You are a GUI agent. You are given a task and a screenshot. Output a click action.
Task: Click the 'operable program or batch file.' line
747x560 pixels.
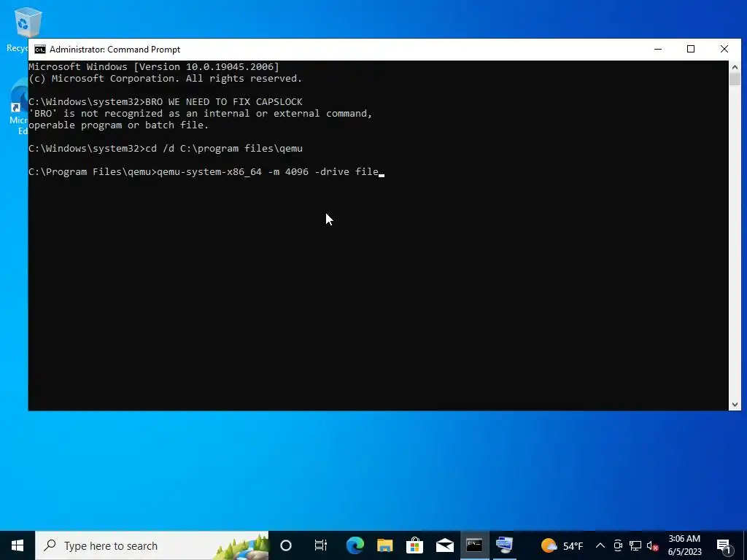[119, 125]
